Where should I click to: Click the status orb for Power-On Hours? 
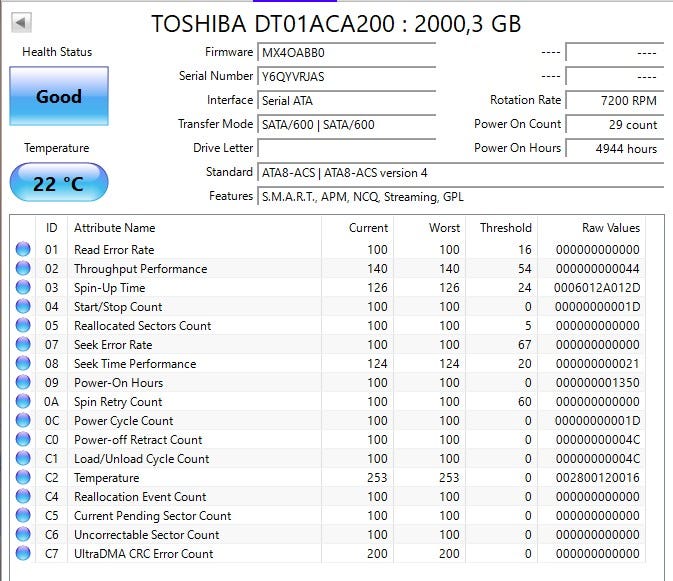point(23,382)
